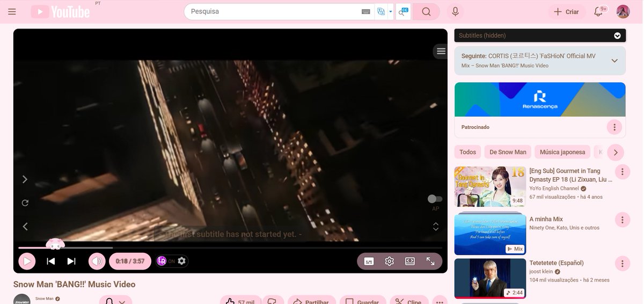Open Tetetetete (Español) video thumbnail
The width and height of the screenshot is (644, 304).
(x=490, y=278)
